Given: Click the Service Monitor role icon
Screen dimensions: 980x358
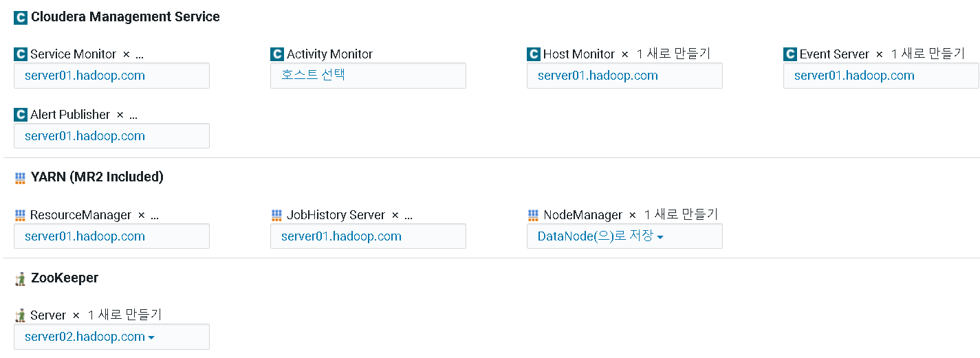Looking at the screenshot, I should click(x=21, y=54).
